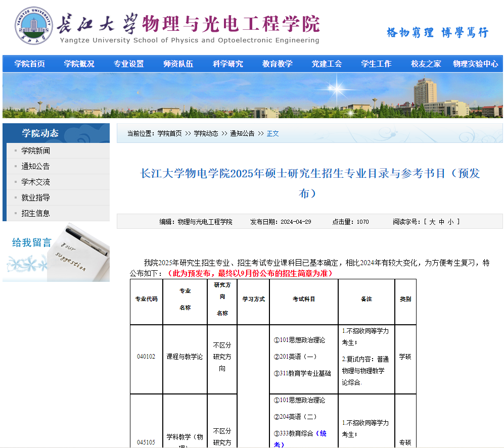Open the 党建工会 navigation menu

pyautogui.click(x=327, y=64)
